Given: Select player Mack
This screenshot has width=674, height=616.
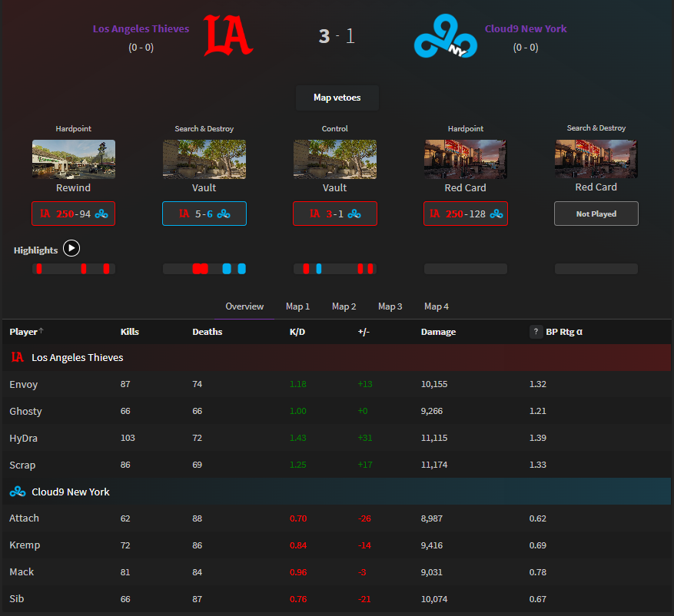Looking at the screenshot, I should click(22, 571).
